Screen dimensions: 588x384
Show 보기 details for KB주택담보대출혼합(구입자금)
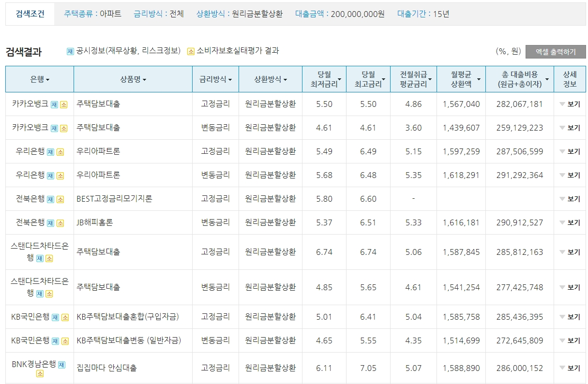tap(570, 317)
